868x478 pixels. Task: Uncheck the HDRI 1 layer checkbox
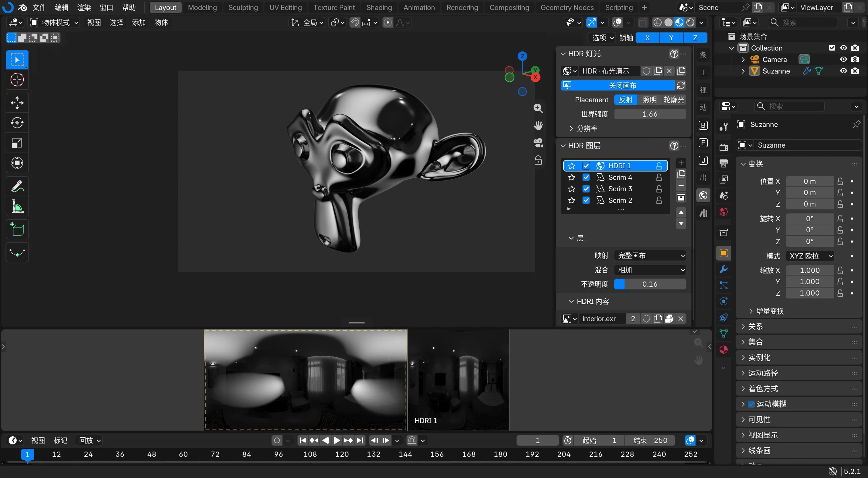(586, 166)
